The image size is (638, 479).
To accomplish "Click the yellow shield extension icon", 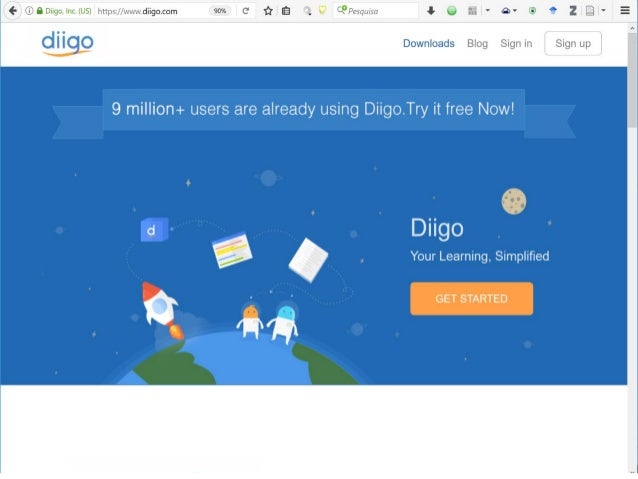I will (x=322, y=10).
